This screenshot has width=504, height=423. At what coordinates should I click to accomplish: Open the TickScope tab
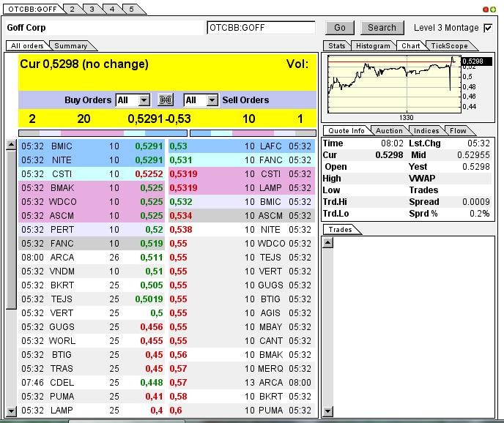pos(449,45)
